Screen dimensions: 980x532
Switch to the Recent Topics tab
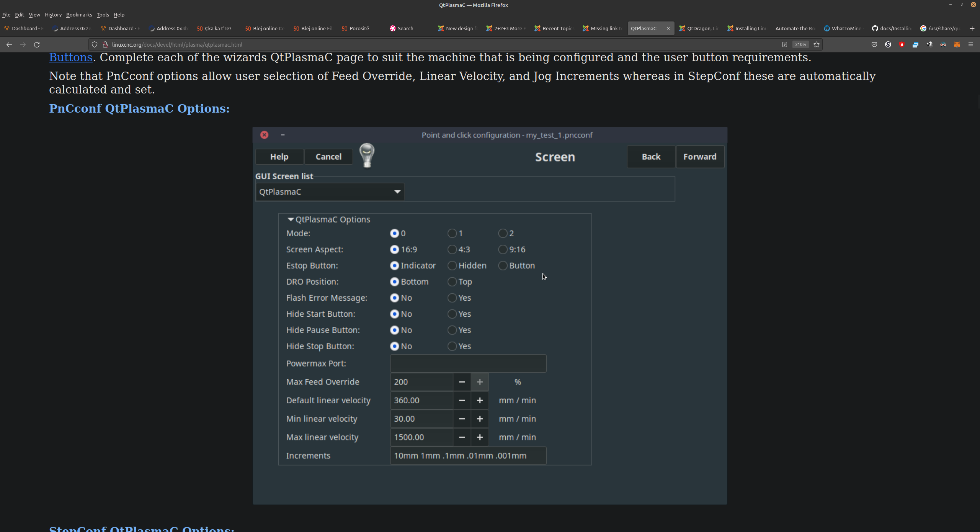(x=554, y=28)
